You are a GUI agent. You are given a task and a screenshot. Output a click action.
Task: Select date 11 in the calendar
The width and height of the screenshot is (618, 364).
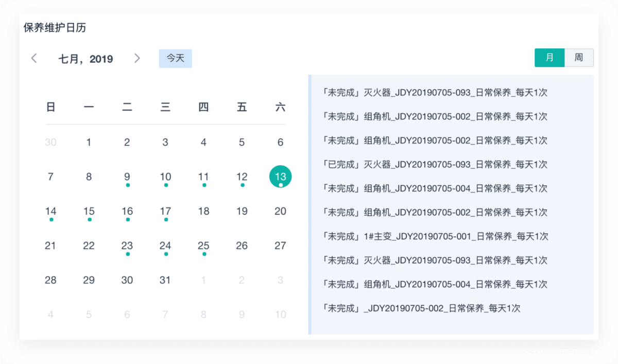(203, 177)
